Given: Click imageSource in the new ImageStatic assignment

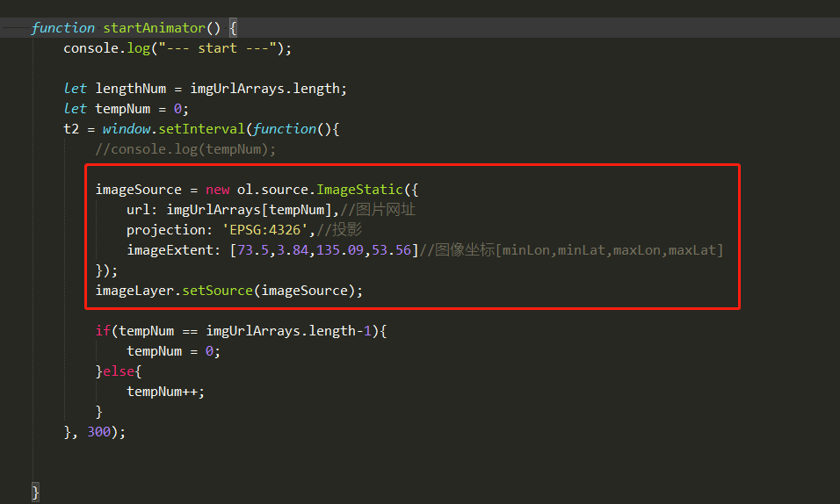Looking at the screenshot, I should (138, 190).
